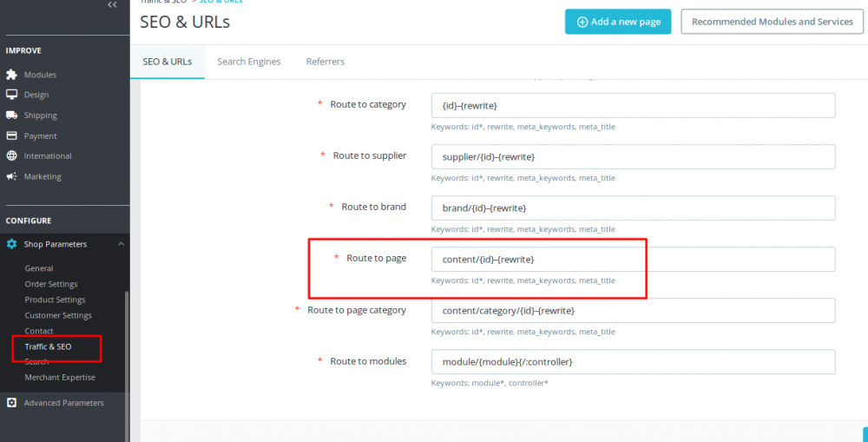Click the International globe icon

pyautogui.click(x=12, y=156)
